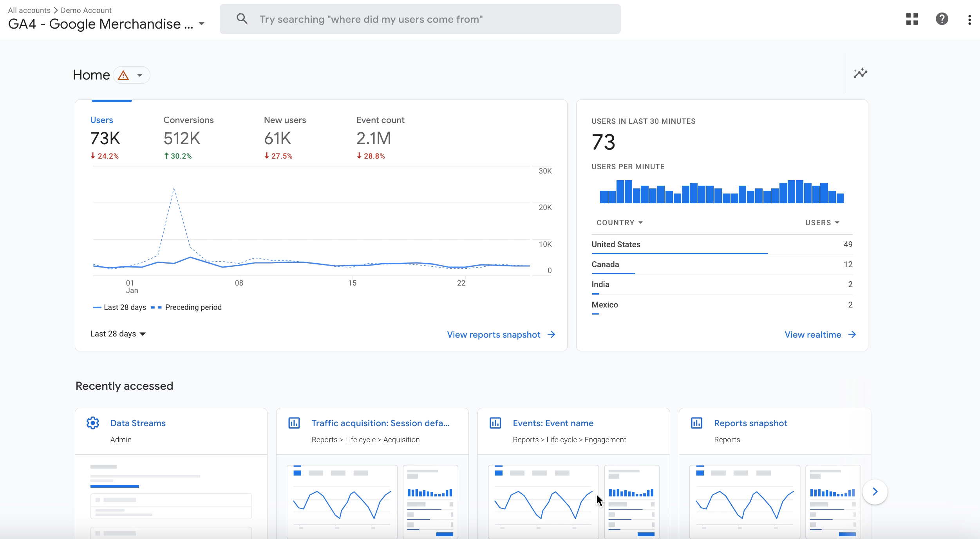Click the grid/apps icon top right
The height and width of the screenshot is (539, 980).
click(x=912, y=18)
